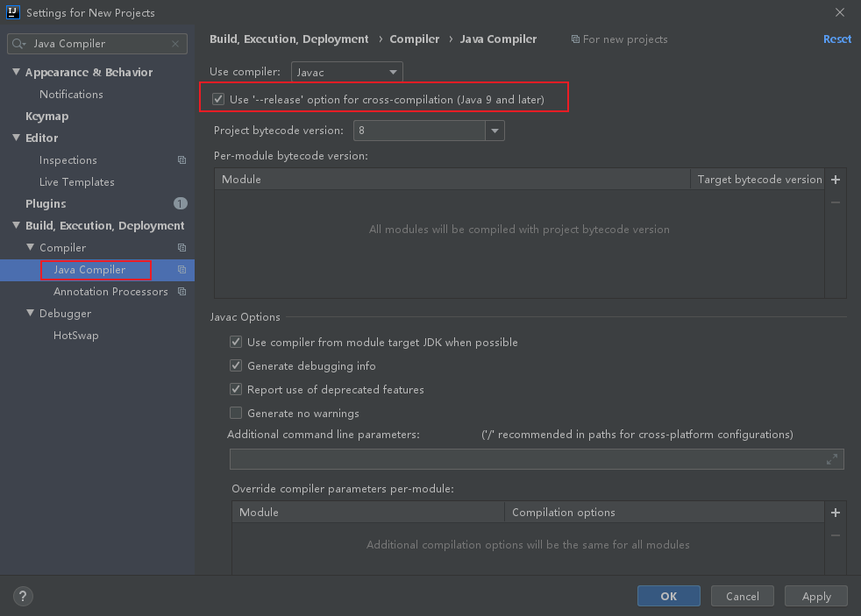Screen dimensions: 861x616
Task: Open the Use compiler Javac dropdown
Action: pos(346,72)
